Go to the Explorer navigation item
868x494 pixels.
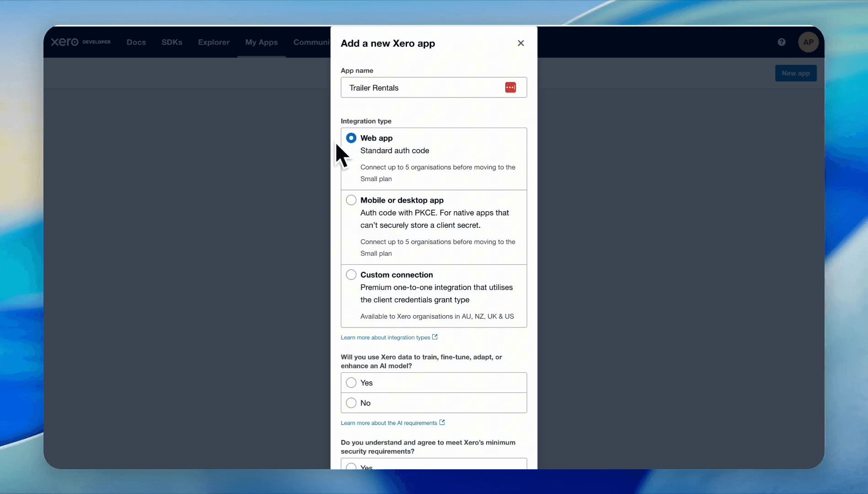[214, 42]
